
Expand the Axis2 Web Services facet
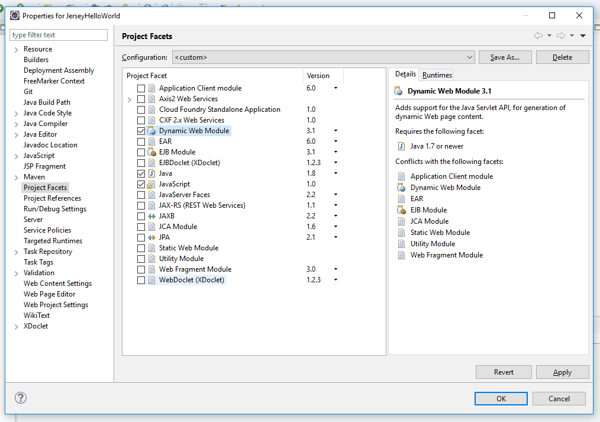point(130,99)
